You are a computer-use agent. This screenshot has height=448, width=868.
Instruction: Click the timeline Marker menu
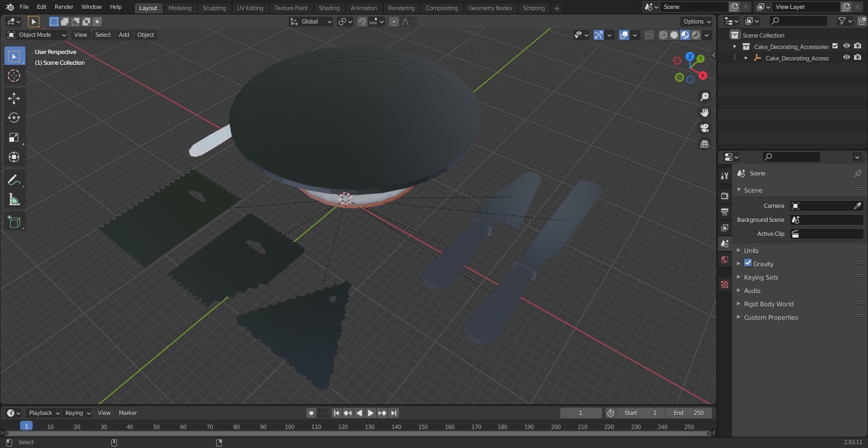[x=128, y=413]
